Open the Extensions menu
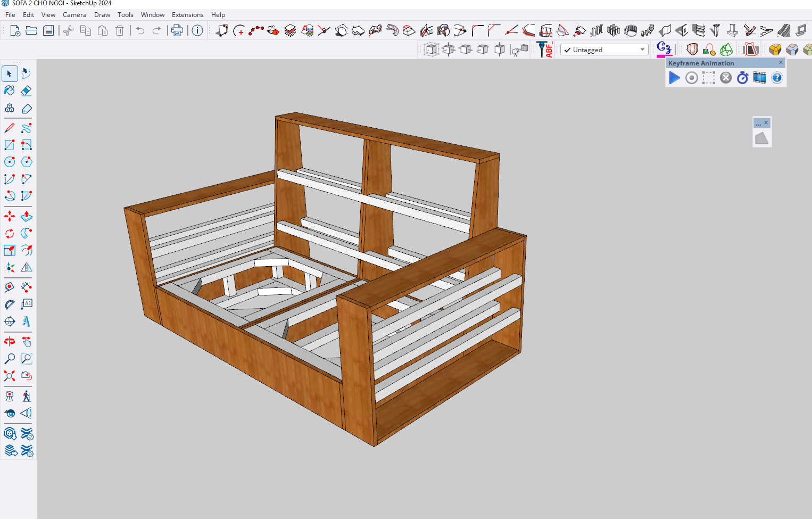The image size is (812, 519). [x=187, y=15]
